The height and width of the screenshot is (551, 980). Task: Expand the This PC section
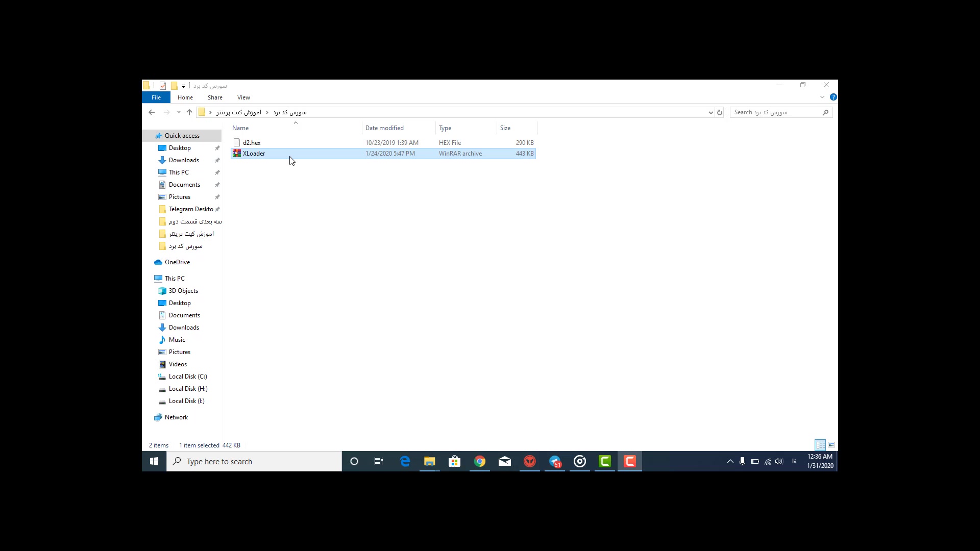pyautogui.click(x=150, y=278)
